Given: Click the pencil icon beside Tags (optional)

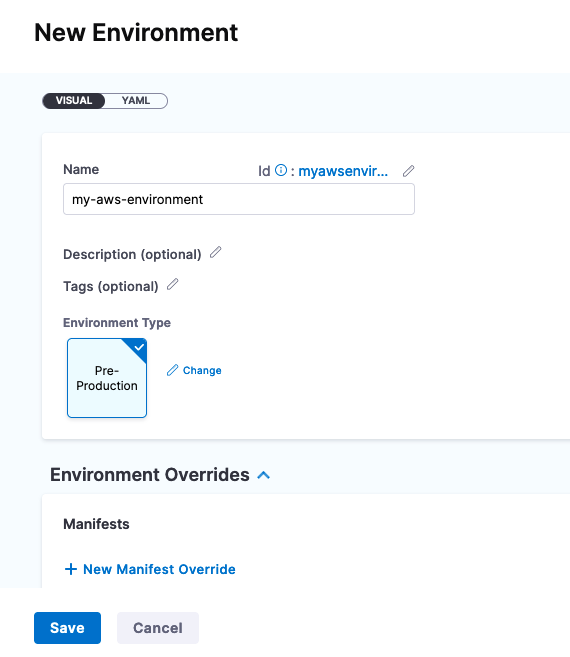Looking at the screenshot, I should pyautogui.click(x=173, y=284).
